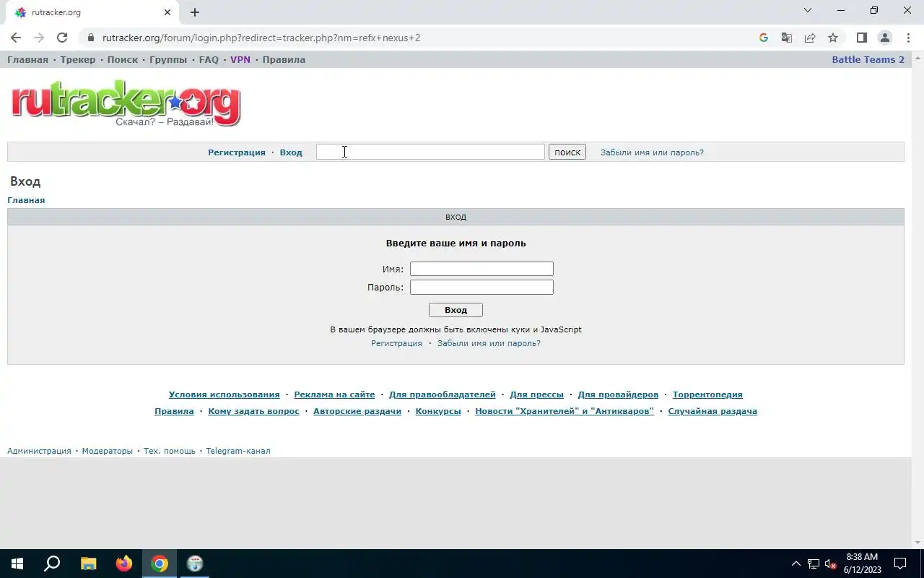Open Для правообладателей footer link

click(443, 394)
